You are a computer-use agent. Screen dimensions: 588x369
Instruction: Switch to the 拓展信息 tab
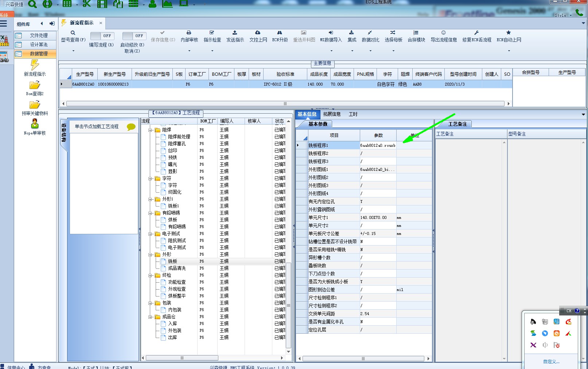[x=332, y=114]
